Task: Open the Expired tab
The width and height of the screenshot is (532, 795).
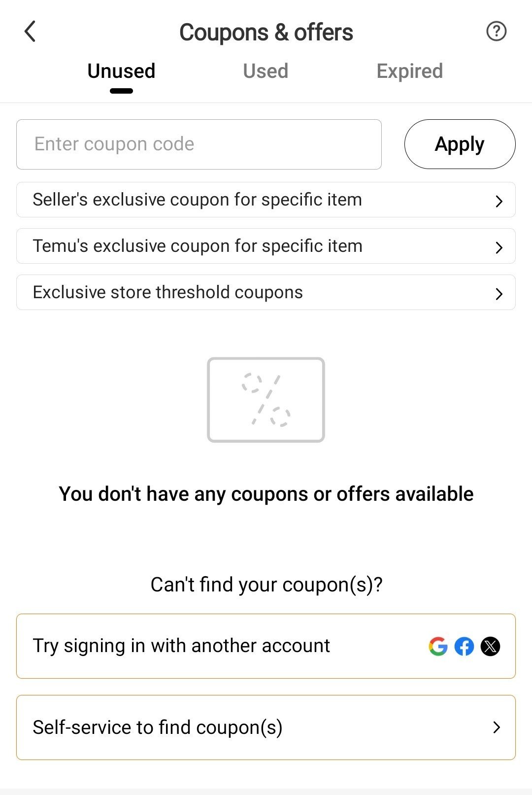Action: [409, 71]
